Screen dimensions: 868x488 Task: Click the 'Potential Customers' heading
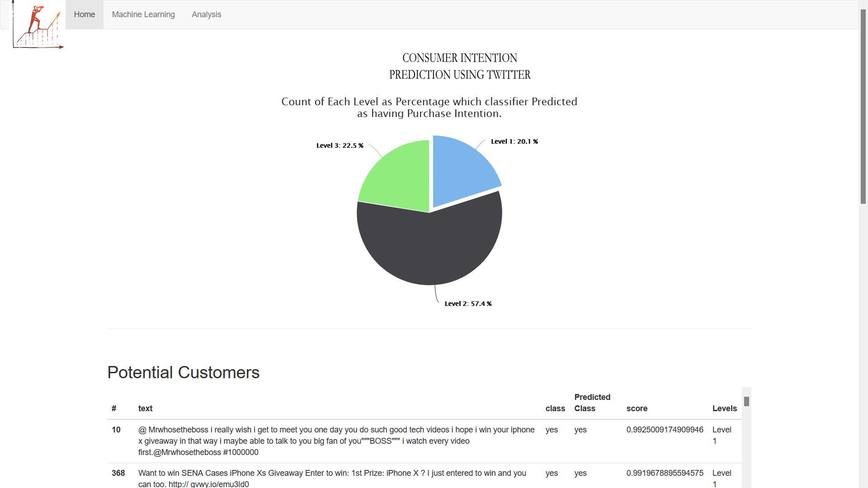pos(183,372)
